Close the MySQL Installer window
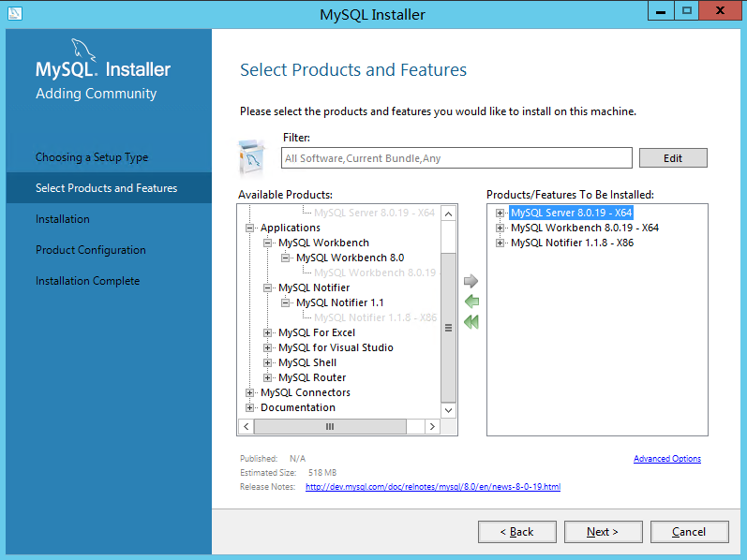This screenshot has width=747, height=560. (721, 11)
